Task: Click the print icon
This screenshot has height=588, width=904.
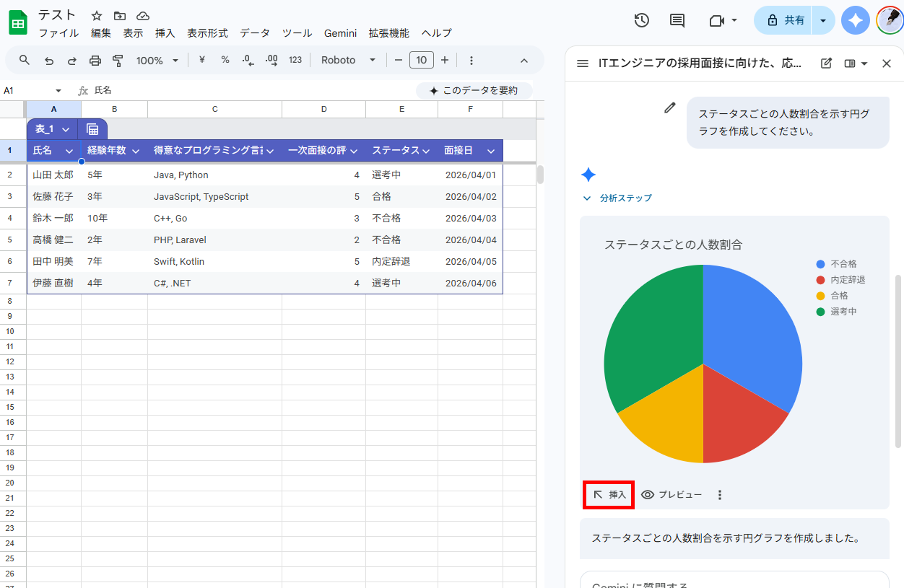Action: click(x=95, y=60)
